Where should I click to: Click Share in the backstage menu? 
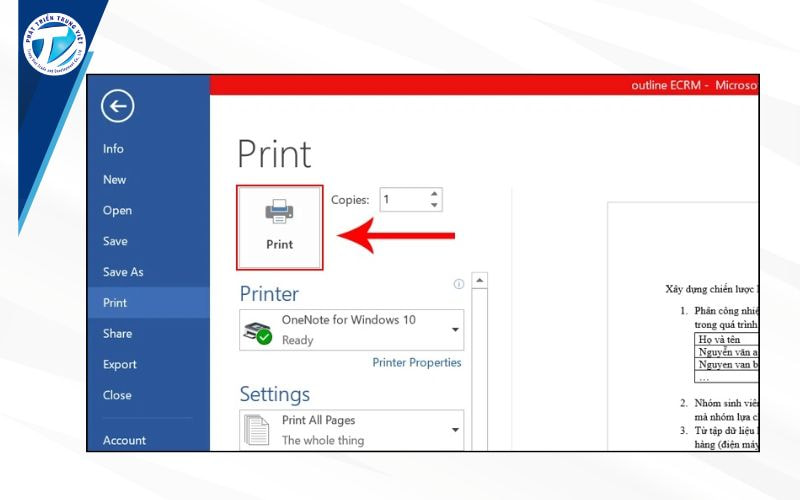coord(117,334)
